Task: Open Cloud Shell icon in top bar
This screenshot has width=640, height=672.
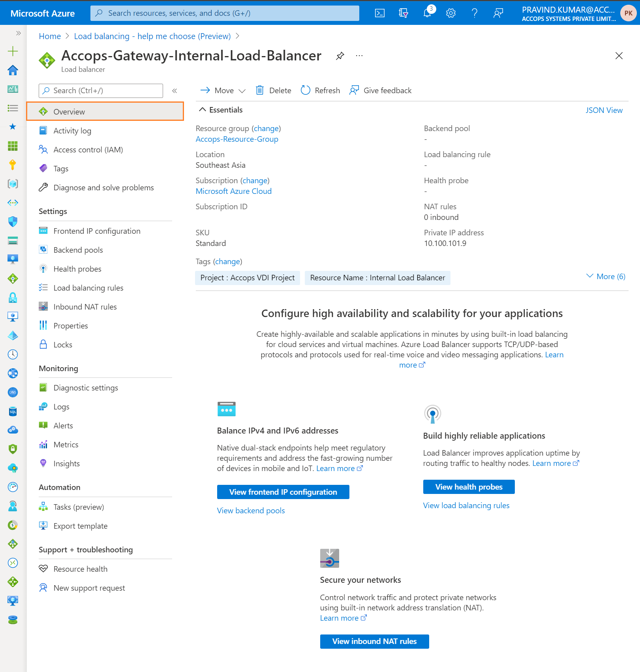Action: [380, 13]
